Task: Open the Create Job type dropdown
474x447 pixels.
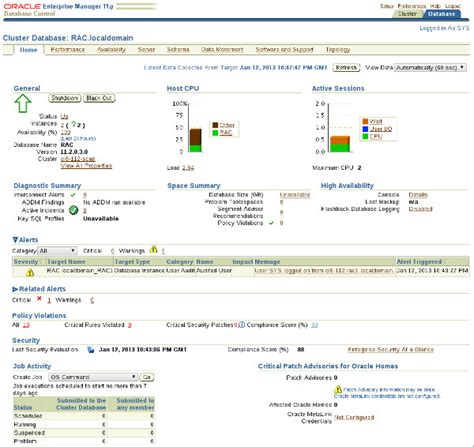Action: tap(93, 377)
